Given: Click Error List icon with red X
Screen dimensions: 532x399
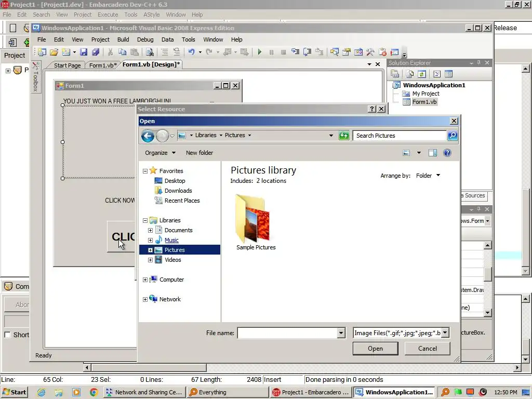Looking at the screenshot, I should 382,52.
